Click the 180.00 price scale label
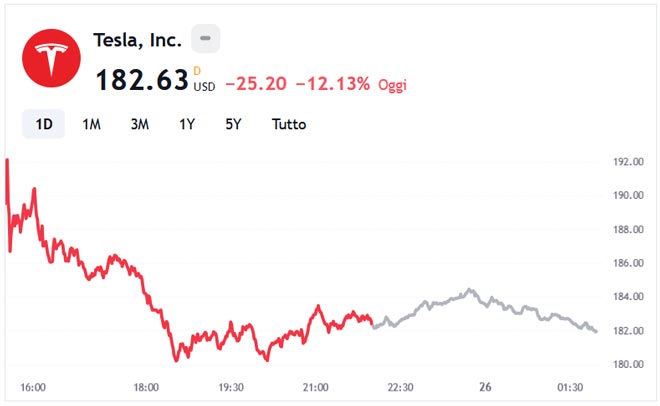Image resolution: width=660 pixels, height=406 pixels. (x=627, y=364)
